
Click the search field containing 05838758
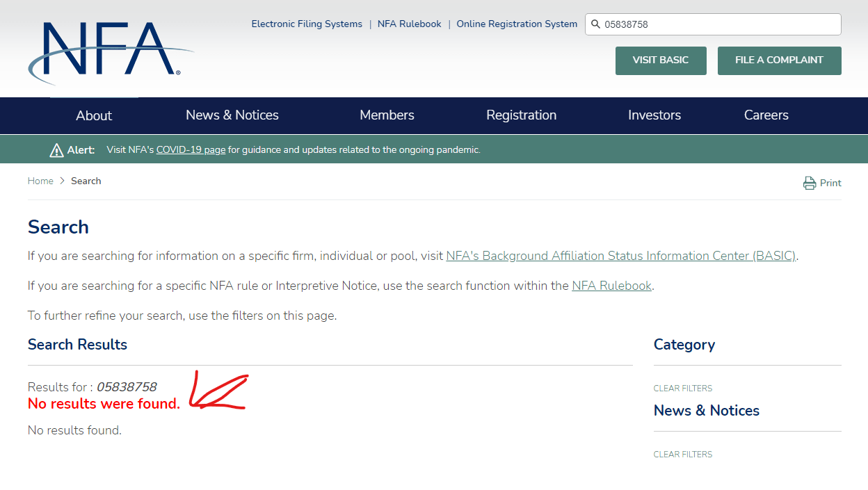713,24
